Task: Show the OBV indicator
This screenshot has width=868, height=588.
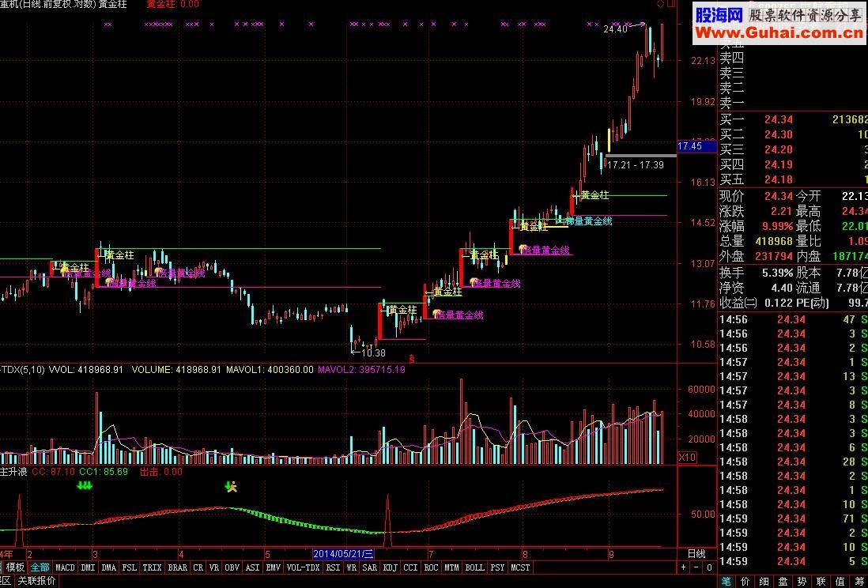Action: [x=232, y=567]
